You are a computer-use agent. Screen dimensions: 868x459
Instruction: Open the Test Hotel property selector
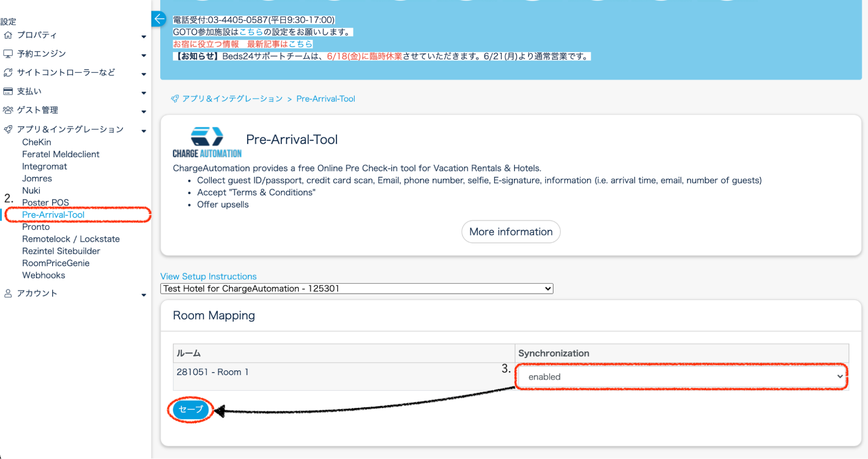coord(356,289)
